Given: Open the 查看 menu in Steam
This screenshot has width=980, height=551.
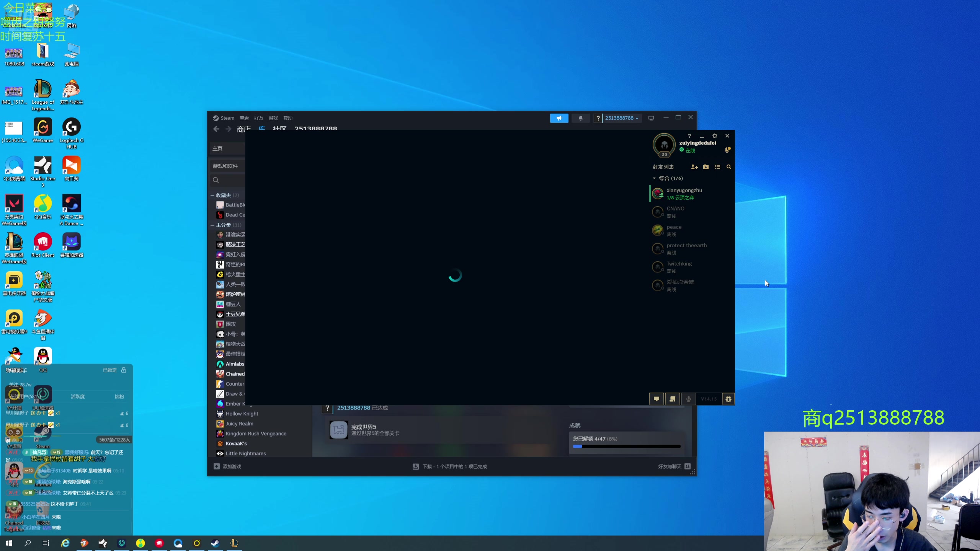Looking at the screenshot, I should (x=244, y=118).
